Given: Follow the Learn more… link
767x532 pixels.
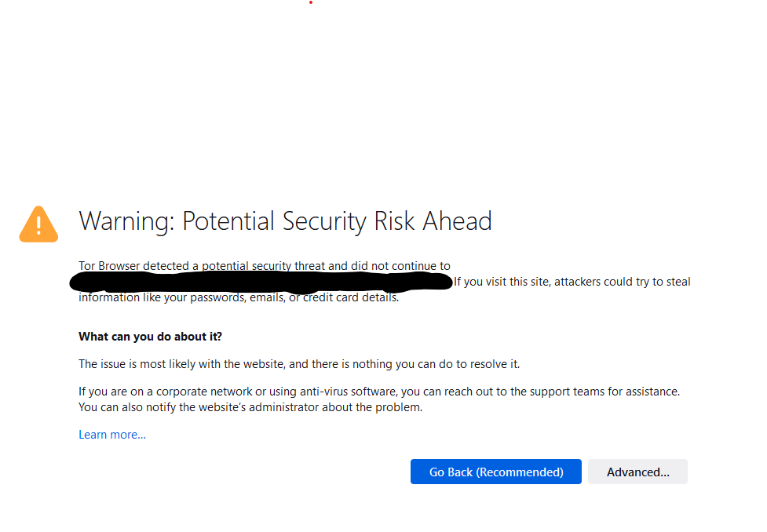Looking at the screenshot, I should [x=112, y=434].
